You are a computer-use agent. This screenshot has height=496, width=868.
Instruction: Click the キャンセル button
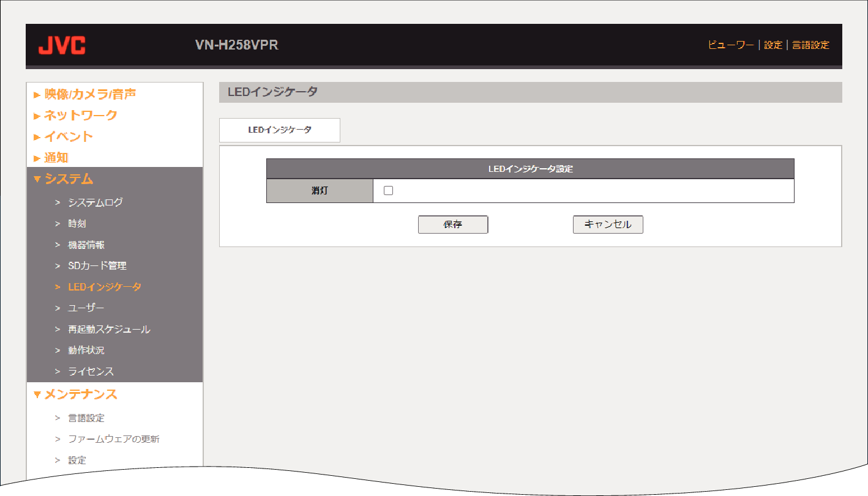point(608,224)
